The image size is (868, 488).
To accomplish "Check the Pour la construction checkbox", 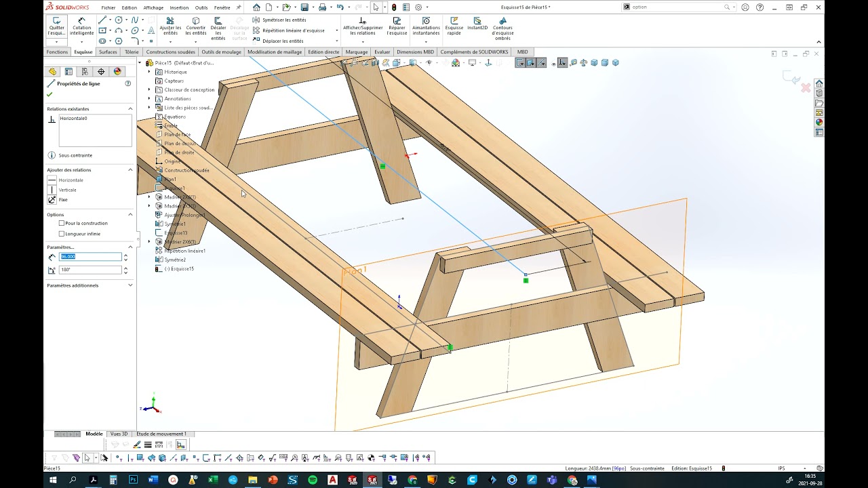I will tap(62, 223).
